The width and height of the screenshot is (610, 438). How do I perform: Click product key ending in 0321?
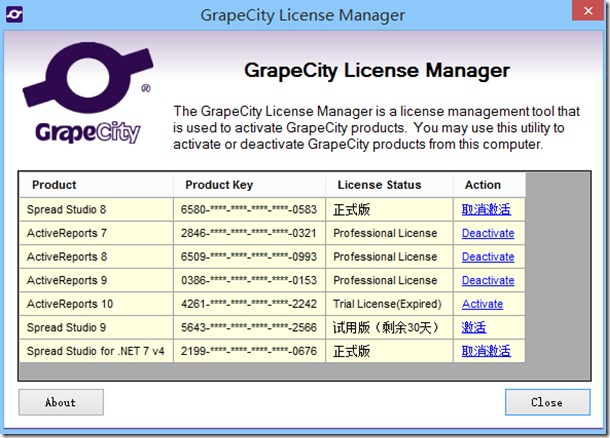(x=249, y=233)
